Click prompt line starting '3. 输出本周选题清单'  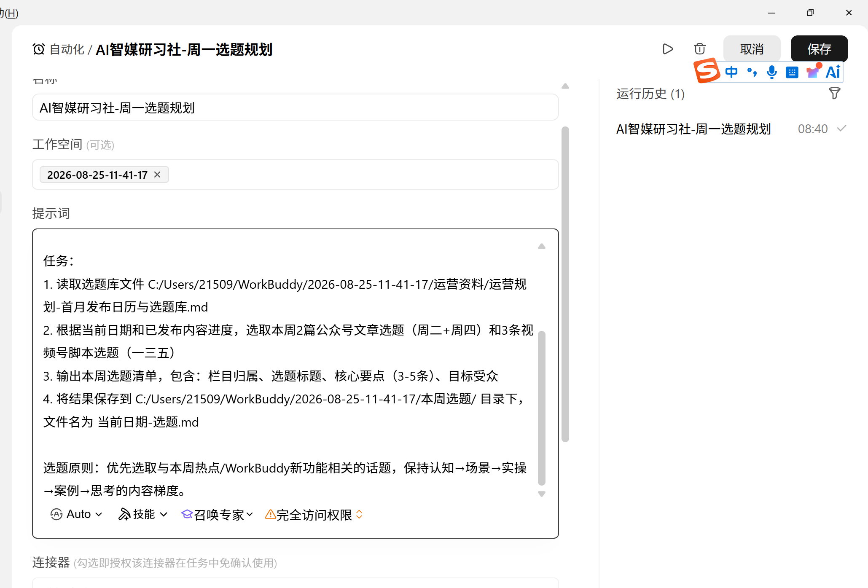(x=271, y=376)
